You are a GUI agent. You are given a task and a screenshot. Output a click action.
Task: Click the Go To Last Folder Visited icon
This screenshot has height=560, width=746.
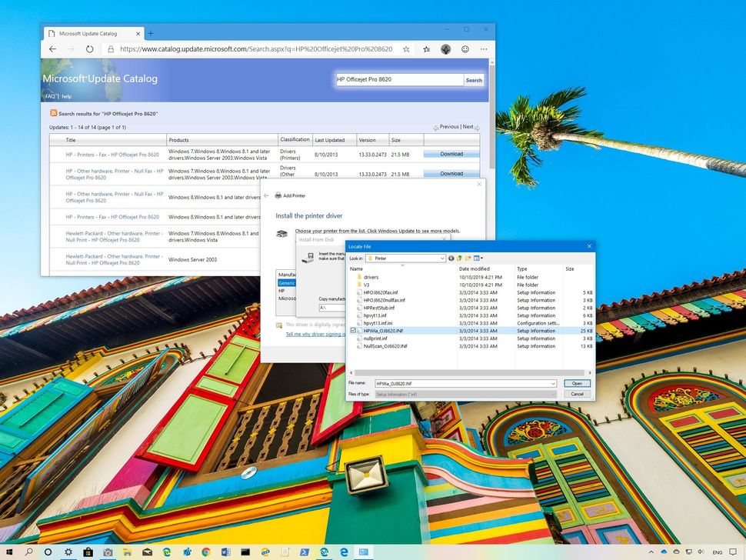[x=451, y=258]
